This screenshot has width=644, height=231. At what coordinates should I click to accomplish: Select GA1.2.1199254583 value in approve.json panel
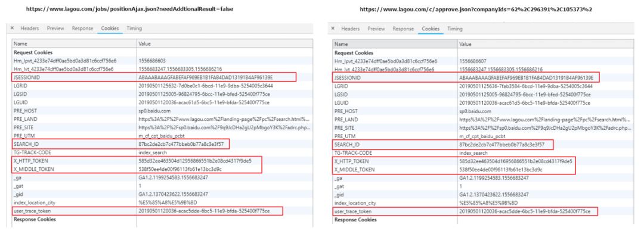494,178
